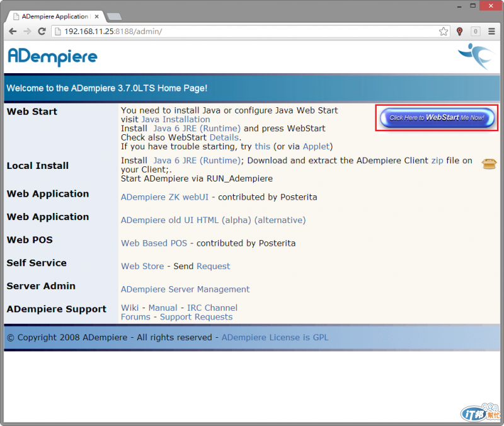The width and height of the screenshot is (504, 426).
Task: Select the ADempiere Application browser tab
Action: pos(55,16)
